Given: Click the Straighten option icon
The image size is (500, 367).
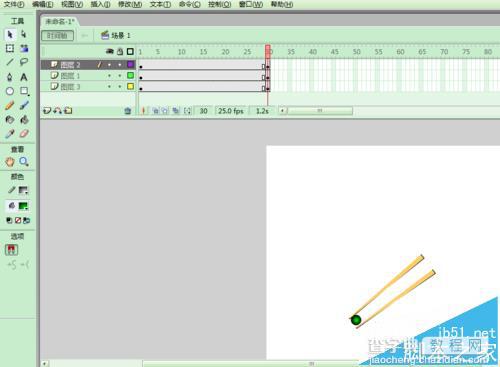Looking at the screenshot, I should (25, 265).
